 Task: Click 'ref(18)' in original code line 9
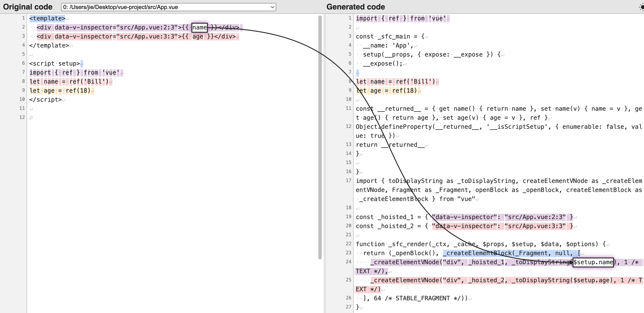click(x=78, y=91)
